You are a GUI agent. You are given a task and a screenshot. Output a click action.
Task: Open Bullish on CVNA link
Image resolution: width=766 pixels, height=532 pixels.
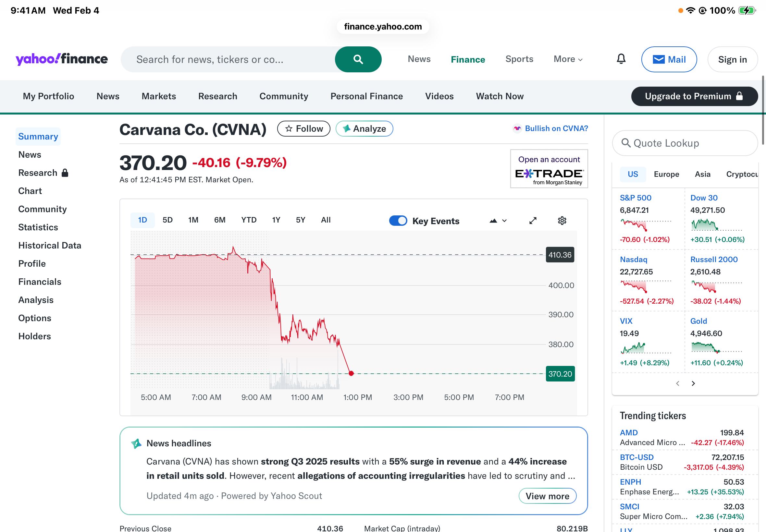(556, 128)
